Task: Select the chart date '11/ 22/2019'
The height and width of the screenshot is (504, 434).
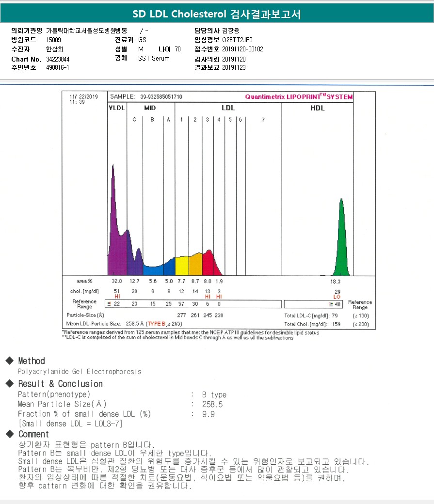Action: (x=83, y=96)
